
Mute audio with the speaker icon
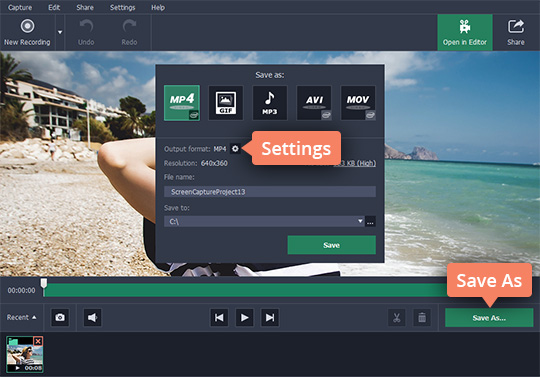[92, 317]
